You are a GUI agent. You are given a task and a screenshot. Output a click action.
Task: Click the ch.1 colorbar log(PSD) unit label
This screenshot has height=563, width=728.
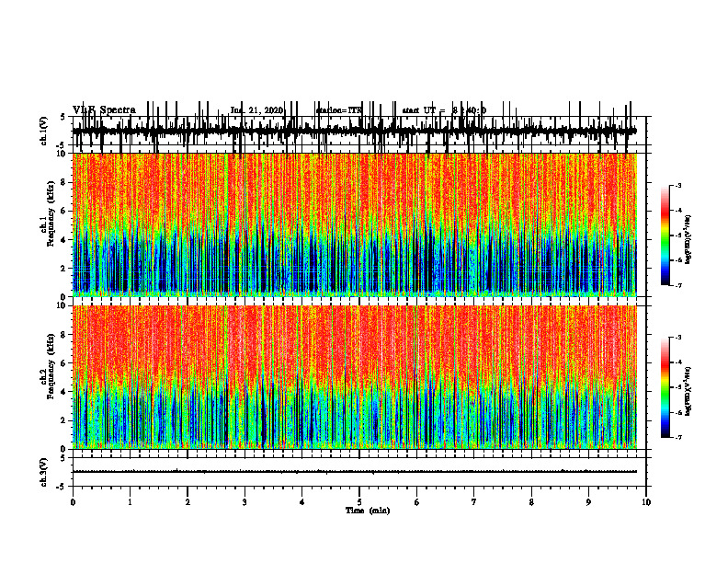688,239
